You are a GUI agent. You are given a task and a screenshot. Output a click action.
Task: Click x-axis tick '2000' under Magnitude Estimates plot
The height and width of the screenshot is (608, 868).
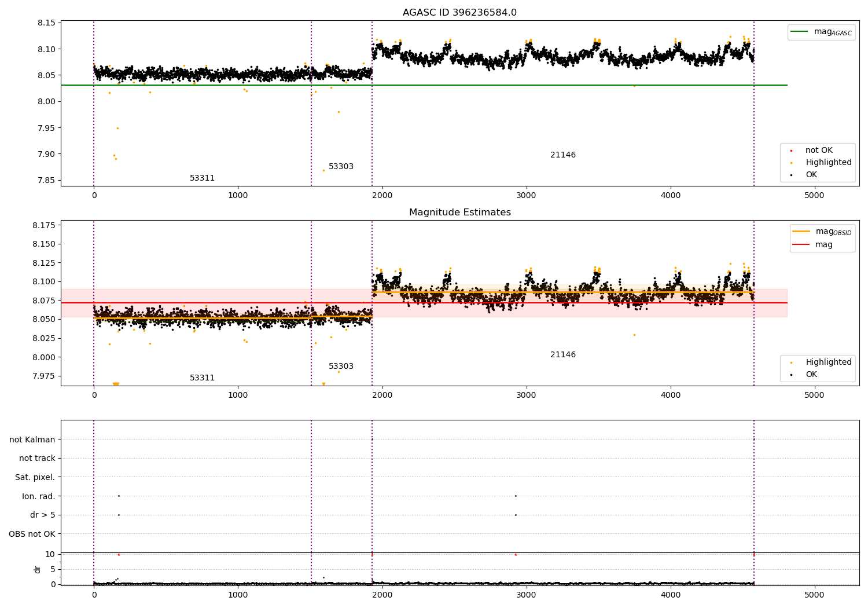(382, 395)
